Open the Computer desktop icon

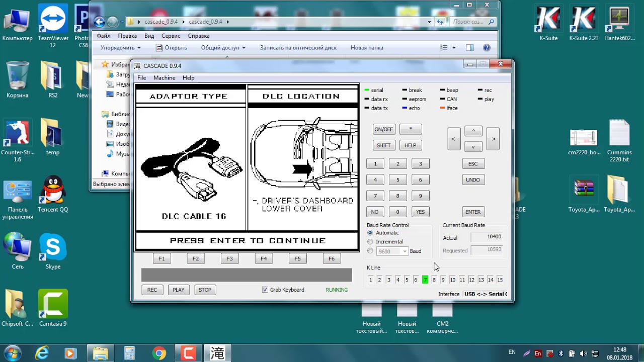coord(17,27)
